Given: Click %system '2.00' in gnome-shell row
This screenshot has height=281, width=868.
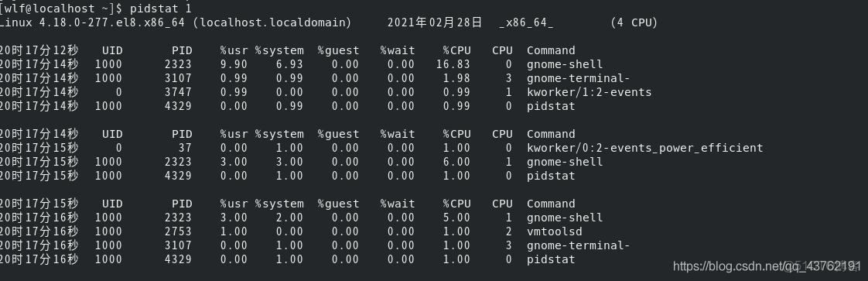Looking at the screenshot, I should [289, 218].
